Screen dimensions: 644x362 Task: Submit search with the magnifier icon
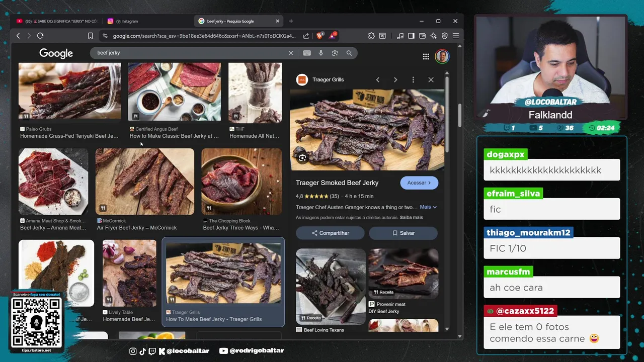tap(349, 53)
